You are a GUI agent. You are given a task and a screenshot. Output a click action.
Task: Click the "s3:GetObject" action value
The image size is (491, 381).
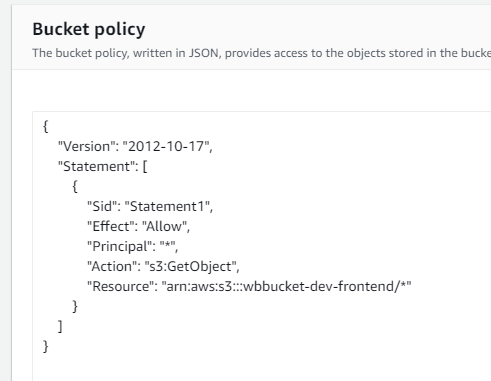pyautogui.click(x=190, y=266)
